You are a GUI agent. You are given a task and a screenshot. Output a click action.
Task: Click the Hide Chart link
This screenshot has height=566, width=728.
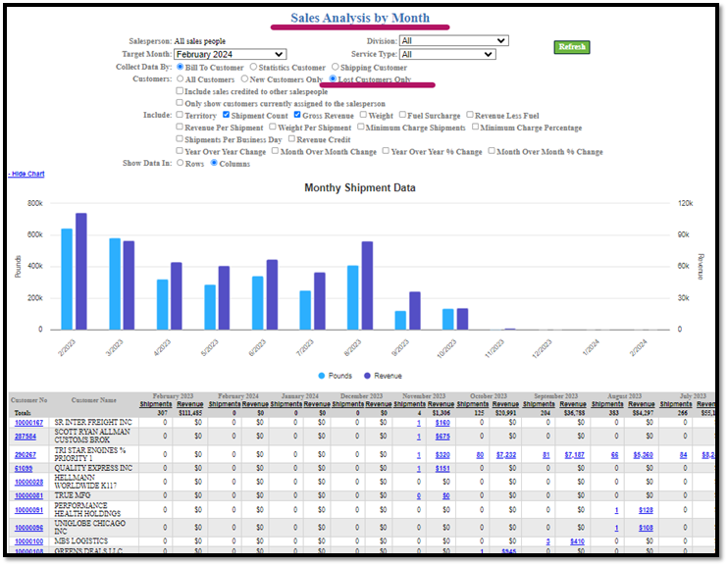(x=27, y=174)
